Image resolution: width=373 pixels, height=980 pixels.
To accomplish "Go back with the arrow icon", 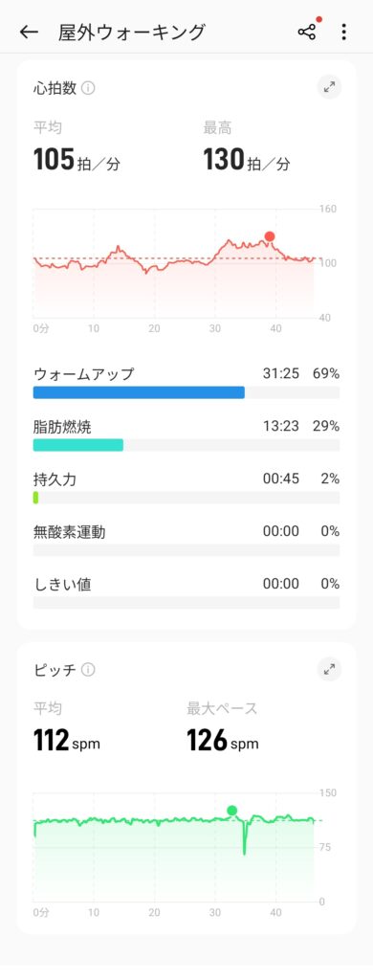I will point(29,32).
